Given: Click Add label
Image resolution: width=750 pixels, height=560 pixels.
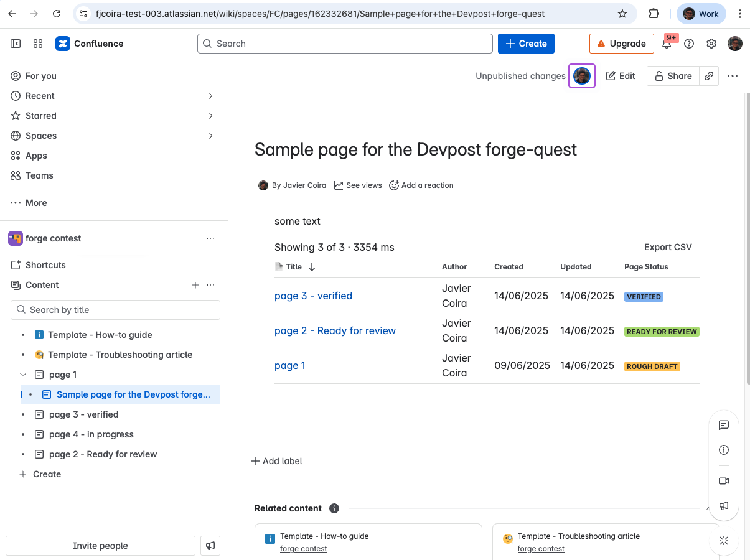Looking at the screenshot, I should pos(276,461).
